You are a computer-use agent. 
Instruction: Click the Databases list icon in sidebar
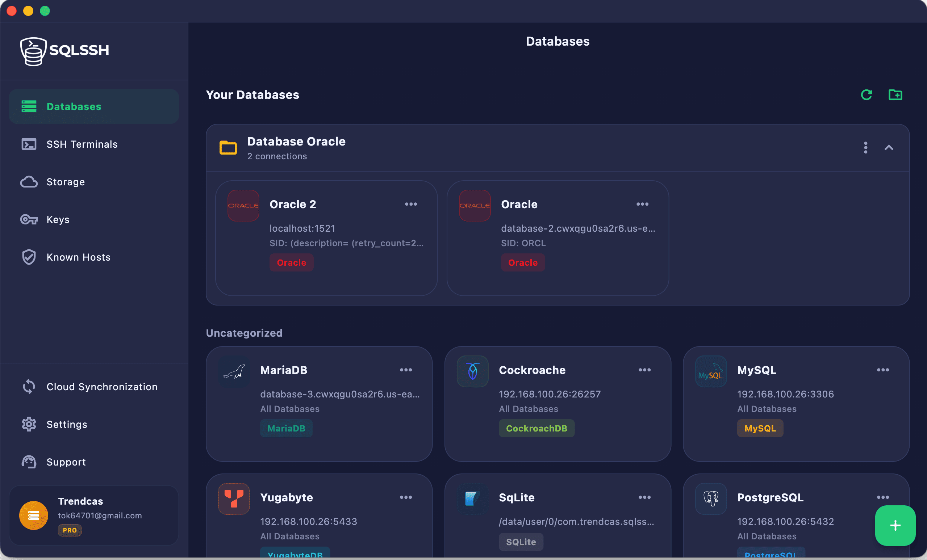[29, 106]
